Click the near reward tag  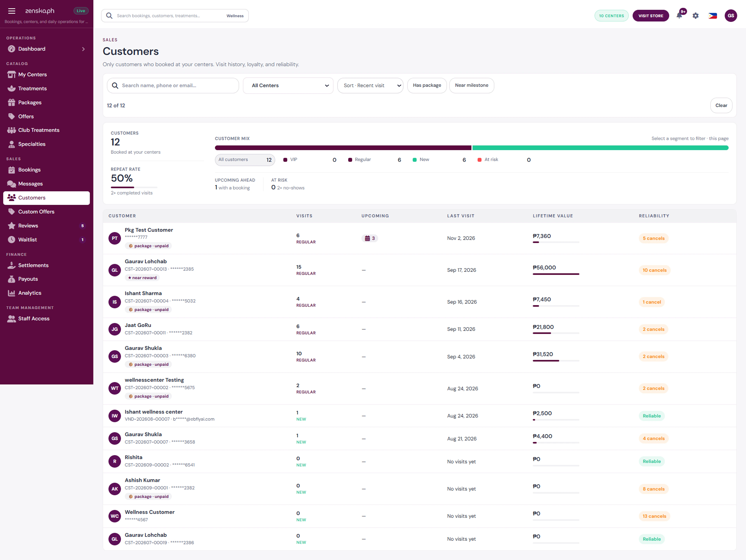tap(142, 278)
